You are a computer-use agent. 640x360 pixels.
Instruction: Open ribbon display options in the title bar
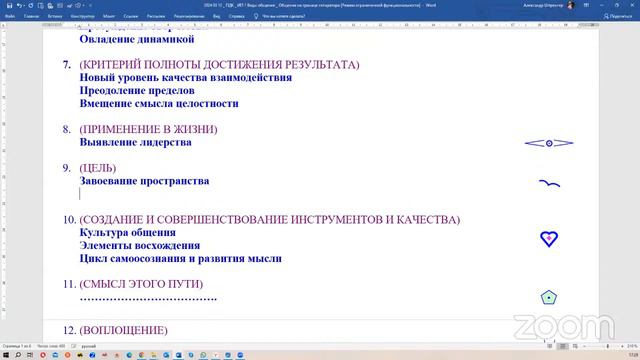tap(586, 5)
